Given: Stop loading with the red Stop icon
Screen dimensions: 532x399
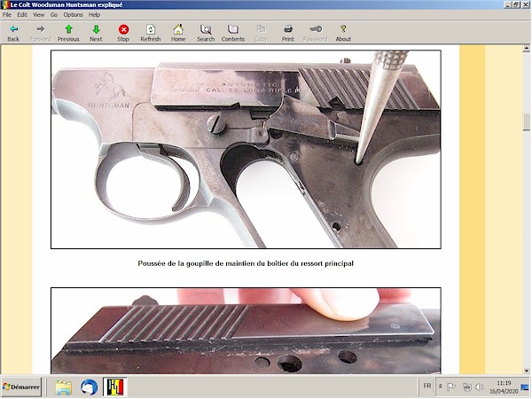Looking at the screenshot, I should [x=123, y=33].
